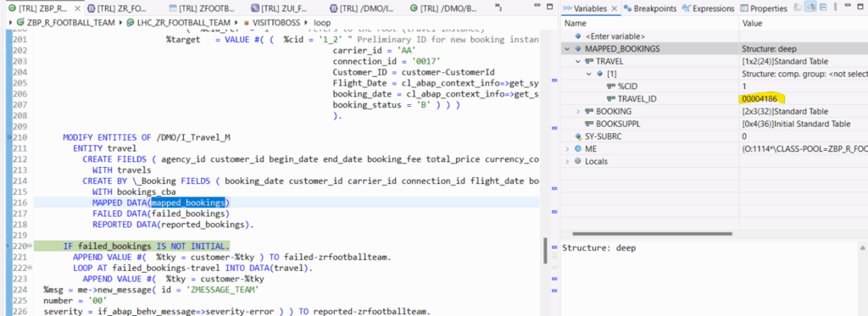This screenshot has width=868, height=316.
Task: Expand the ME object reference
Action: pos(567,149)
